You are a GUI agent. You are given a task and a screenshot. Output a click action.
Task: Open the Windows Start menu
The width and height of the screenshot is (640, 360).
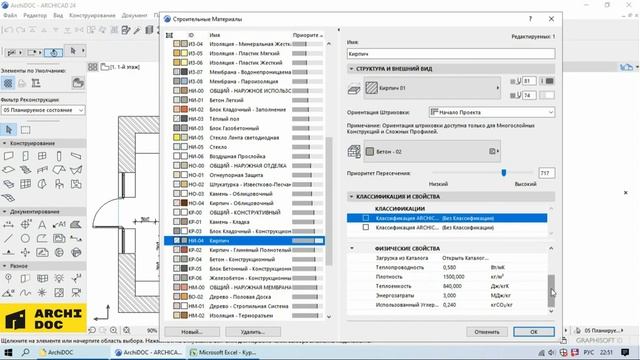pyautogui.click(x=8, y=352)
